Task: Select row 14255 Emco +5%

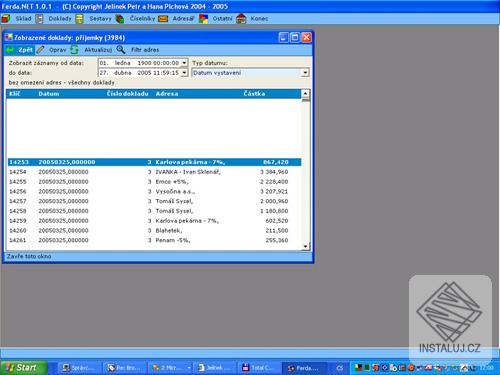Action: point(154,182)
